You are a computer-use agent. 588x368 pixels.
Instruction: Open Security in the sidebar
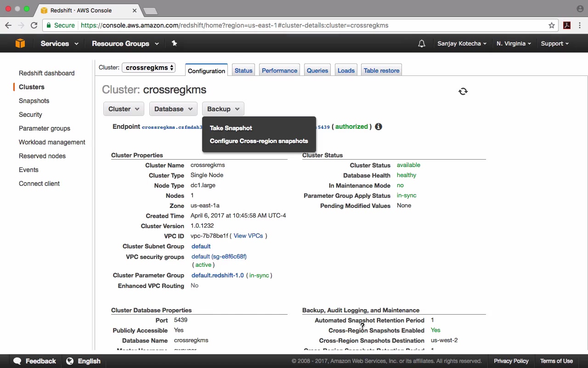click(30, 115)
